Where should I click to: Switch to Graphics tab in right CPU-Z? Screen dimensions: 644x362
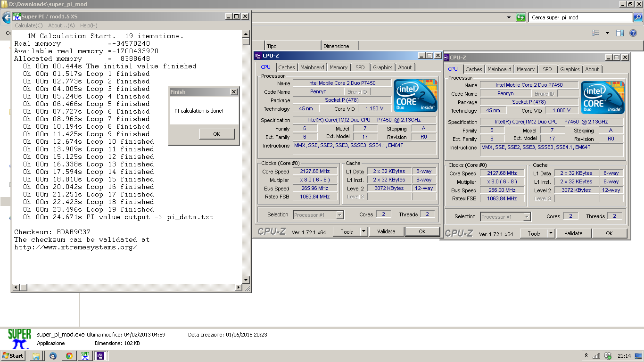(570, 69)
